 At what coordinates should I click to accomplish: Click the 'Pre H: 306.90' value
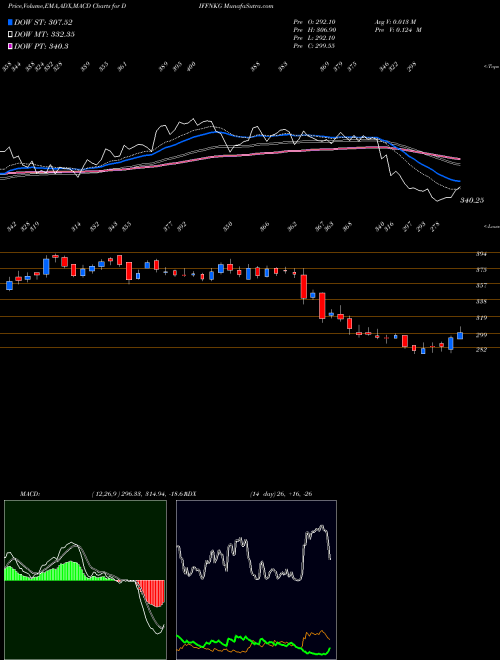pos(314,30)
